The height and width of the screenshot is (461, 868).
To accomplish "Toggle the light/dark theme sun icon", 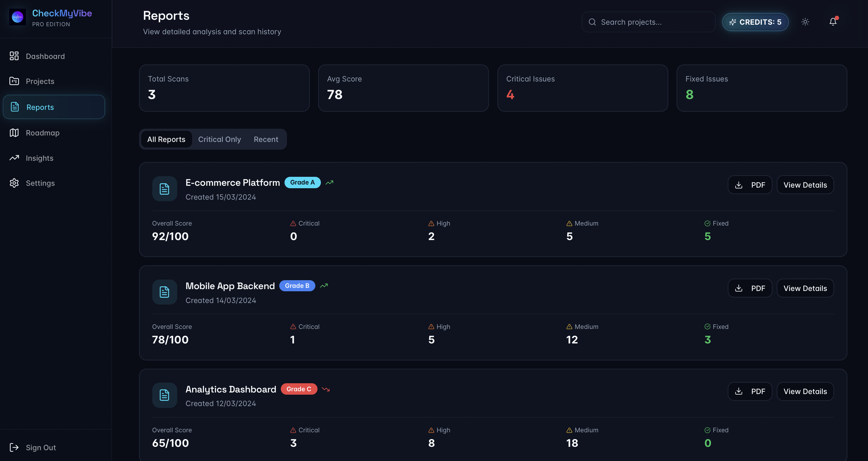I will pos(805,22).
